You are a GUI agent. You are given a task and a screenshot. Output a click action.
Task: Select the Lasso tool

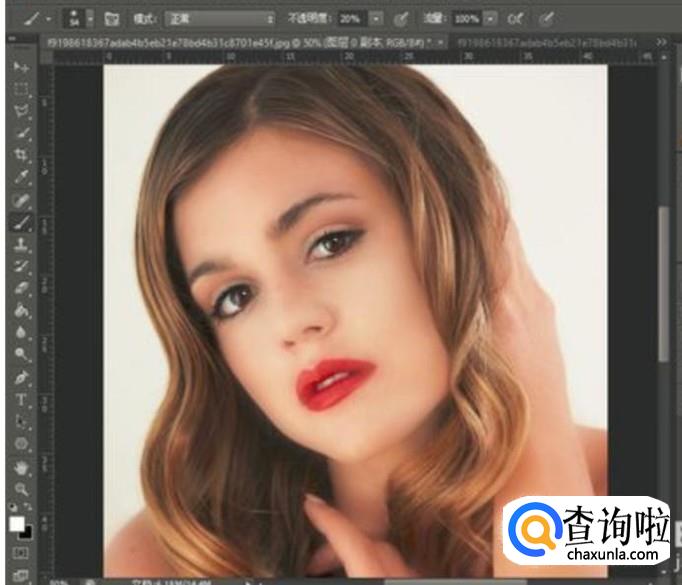coord(21,110)
